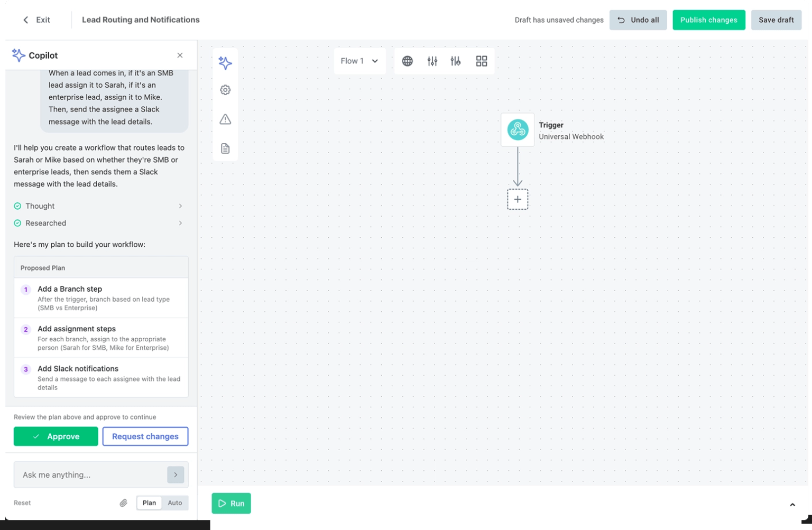
Task: Select plan step Add Slack notifications
Action: tap(101, 378)
